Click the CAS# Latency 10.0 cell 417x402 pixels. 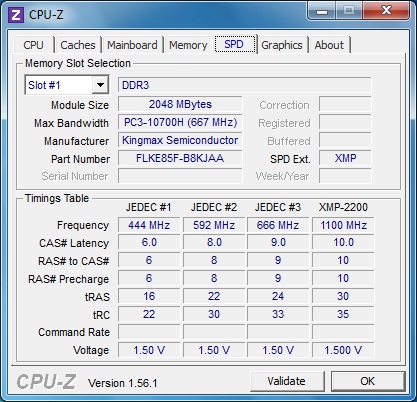point(343,243)
